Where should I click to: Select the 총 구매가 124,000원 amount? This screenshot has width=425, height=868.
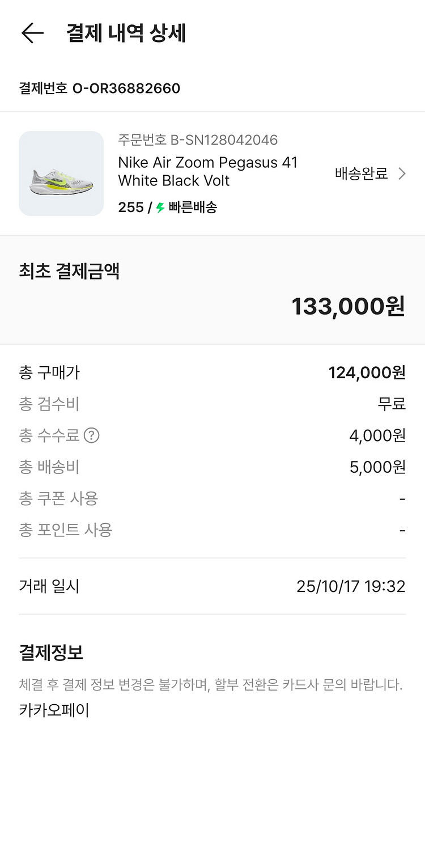coord(367,372)
